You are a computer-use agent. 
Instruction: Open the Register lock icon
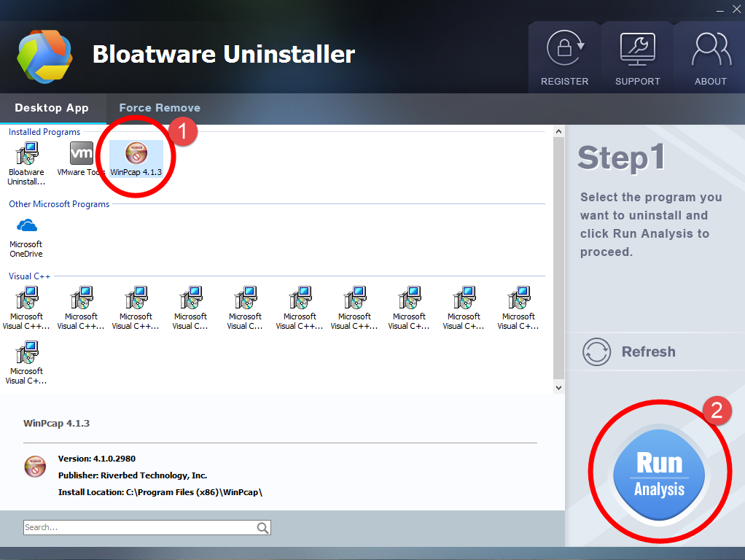(565, 48)
